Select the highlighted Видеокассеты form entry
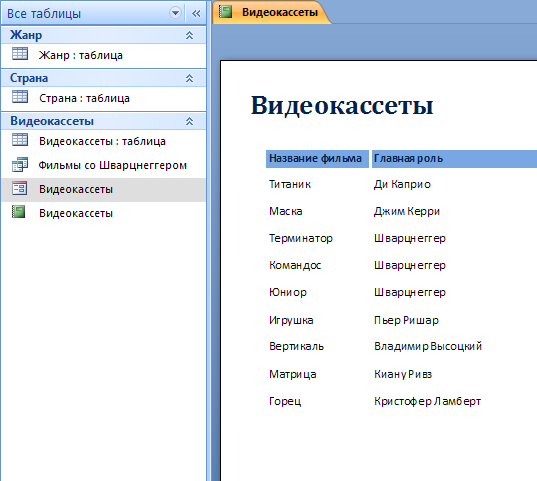The height and width of the screenshot is (481, 537). pyautogui.click(x=103, y=189)
